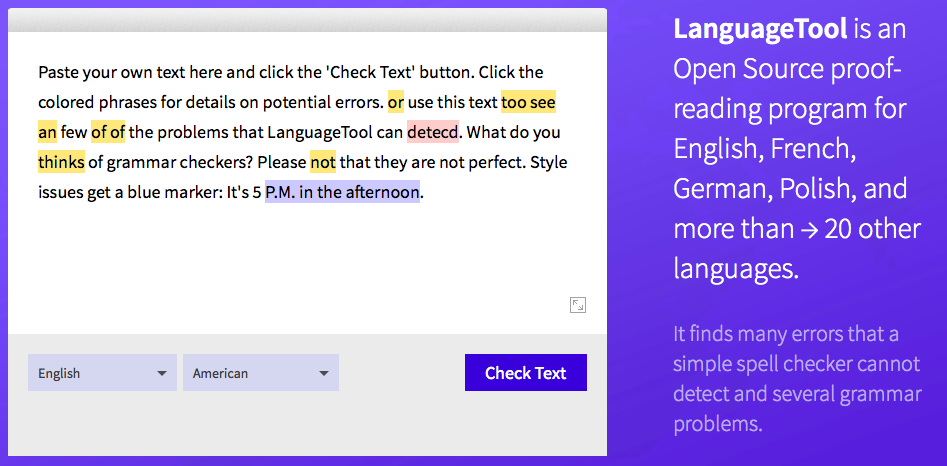Click the English dropdown arrow

pos(161,374)
